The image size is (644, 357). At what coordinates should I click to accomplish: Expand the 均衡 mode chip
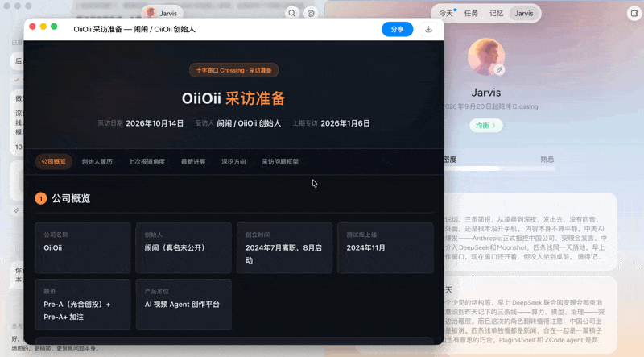pos(485,126)
